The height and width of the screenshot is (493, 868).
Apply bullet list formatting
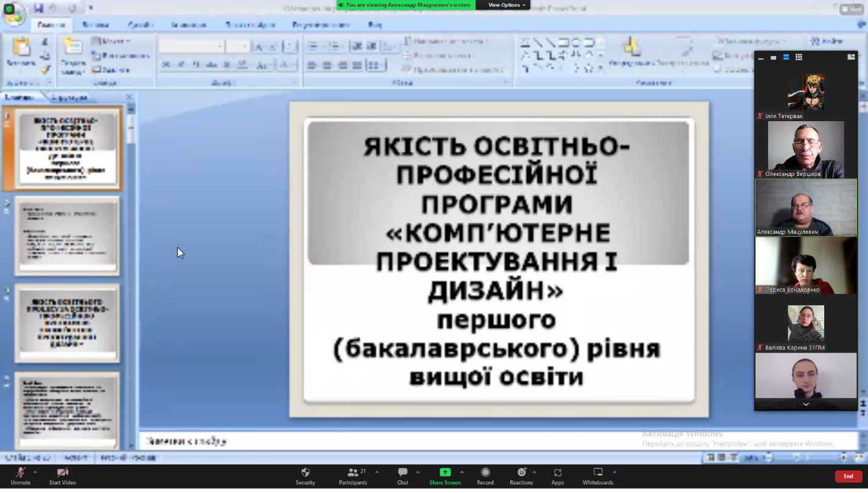[313, 46]
